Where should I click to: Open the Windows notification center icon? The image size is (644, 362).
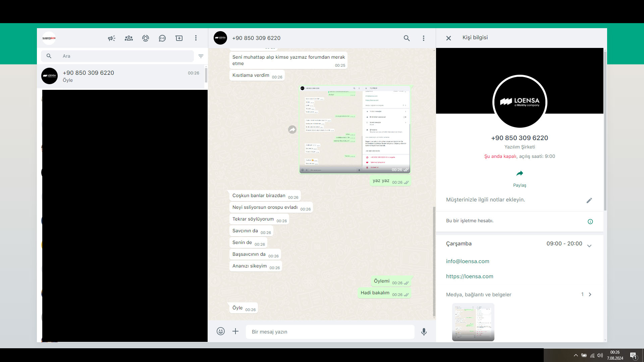point(633,356)
